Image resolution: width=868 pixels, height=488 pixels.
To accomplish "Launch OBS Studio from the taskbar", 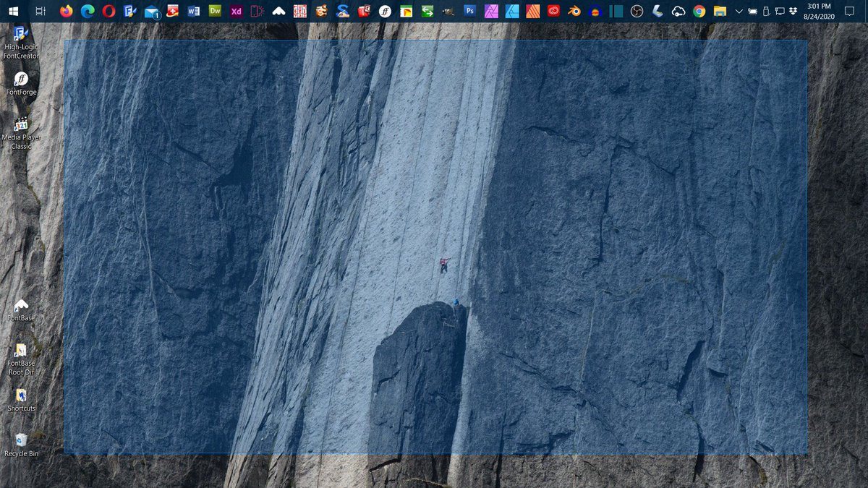I will pos(637,11).
